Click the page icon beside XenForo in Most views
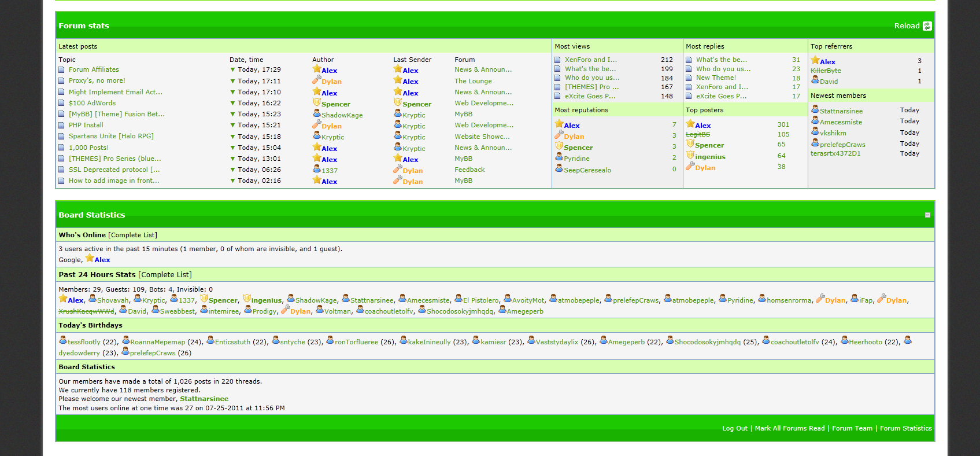Viewport: 980px width, 456px height. pos(557,60)
